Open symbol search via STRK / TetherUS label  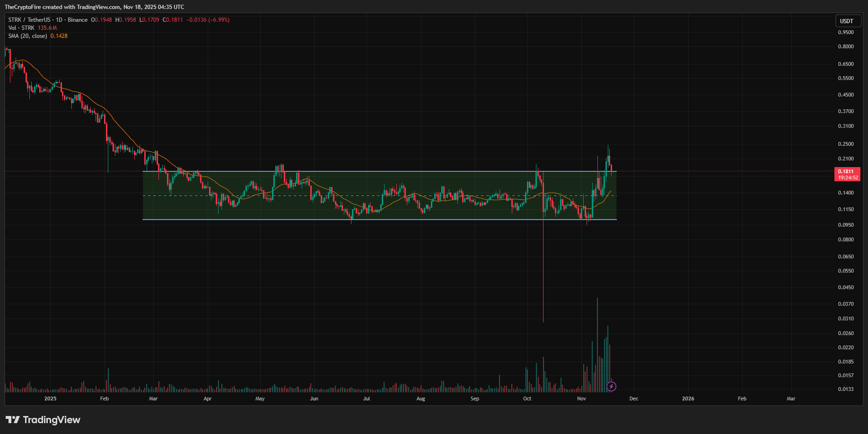30,20
